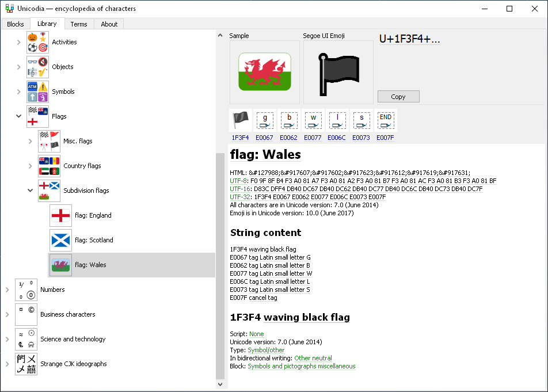Open the E0077 code point link

[313, 138]
